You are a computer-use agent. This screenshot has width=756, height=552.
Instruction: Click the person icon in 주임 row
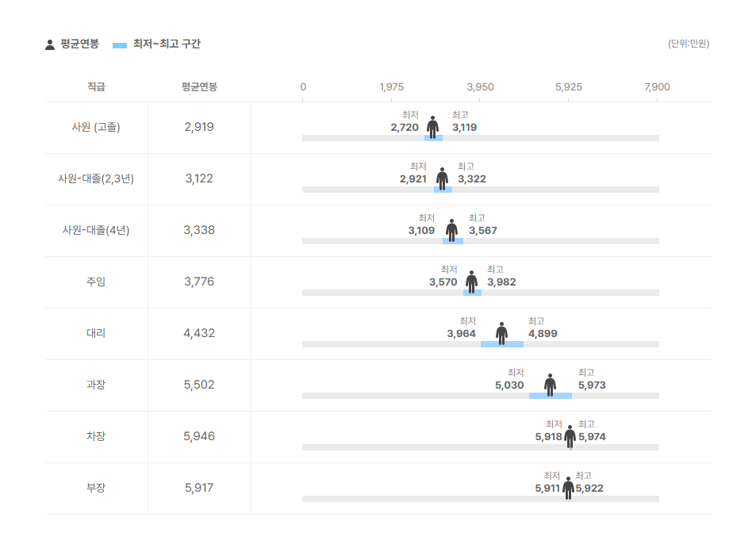[471, 282]
